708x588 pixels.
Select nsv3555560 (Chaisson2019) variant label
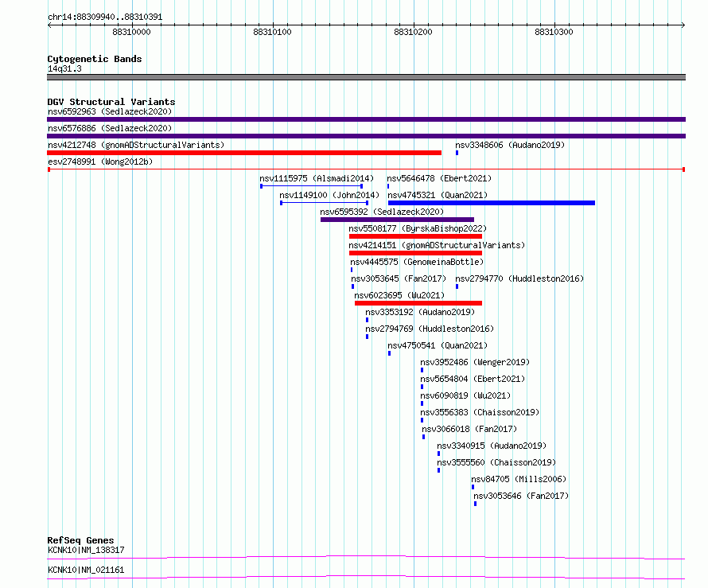tap(496, 462)
